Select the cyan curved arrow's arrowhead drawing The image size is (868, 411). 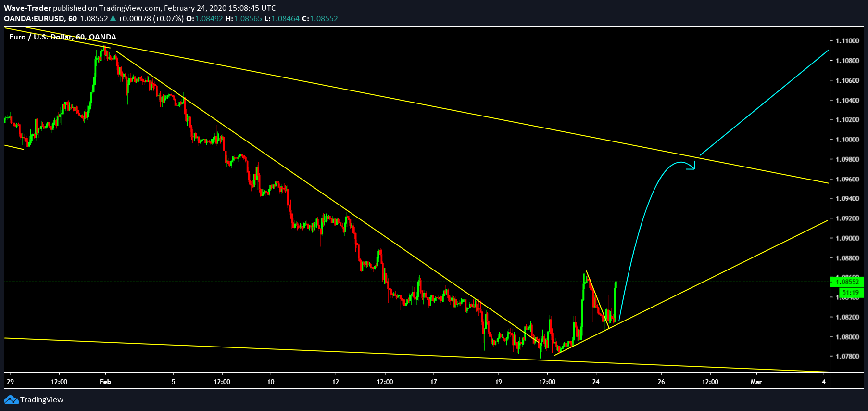pyautogui.click(x=691, y=166)
